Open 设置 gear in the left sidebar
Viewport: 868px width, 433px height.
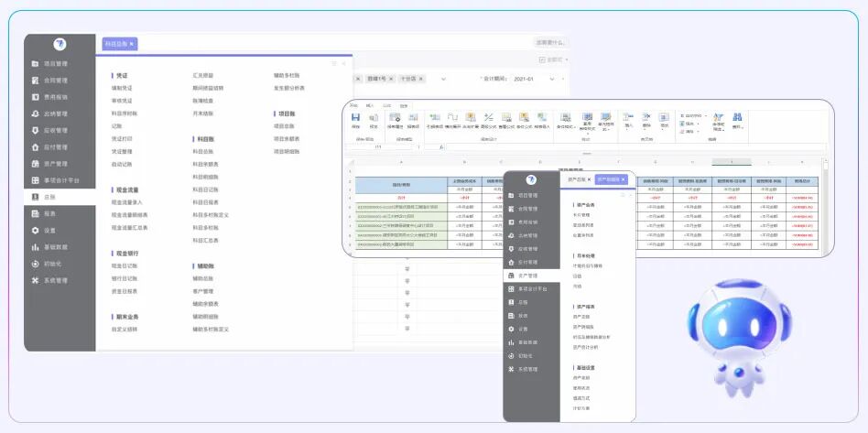point(35,230)
